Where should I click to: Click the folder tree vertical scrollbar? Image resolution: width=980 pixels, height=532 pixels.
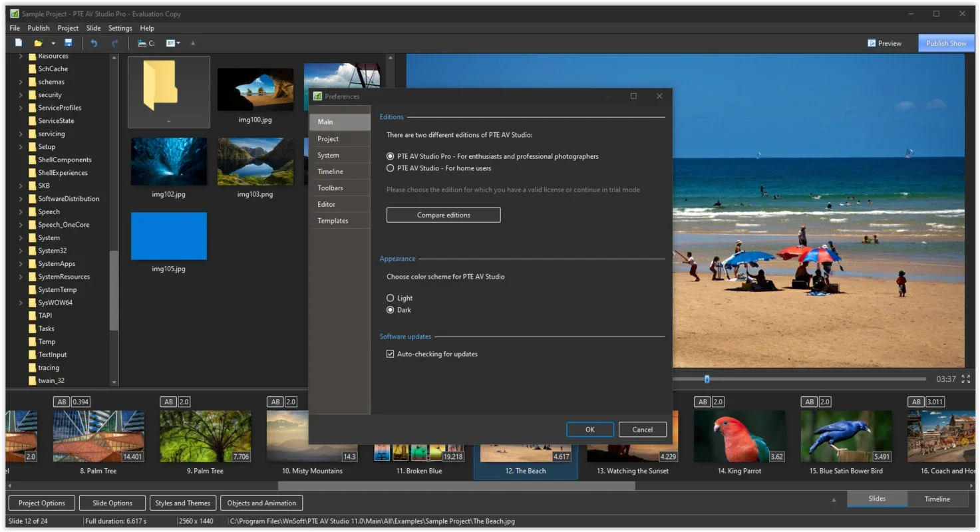pos(114,291)
